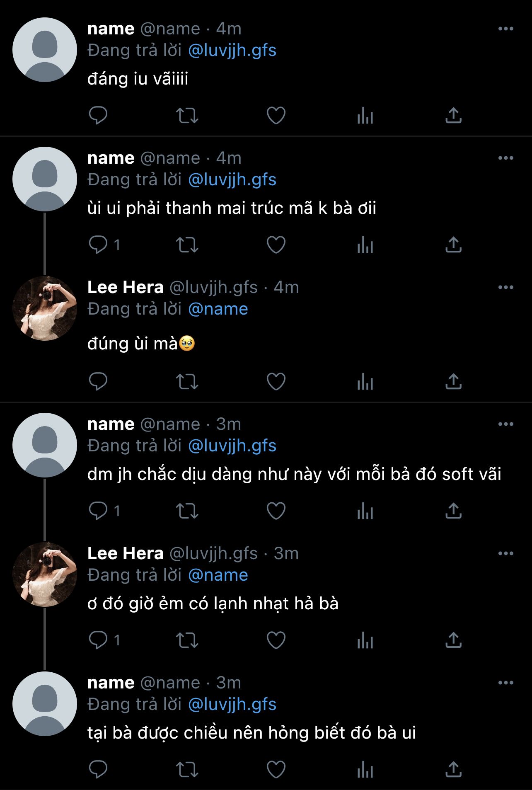The image size is (532, 790).
Task: Open more options on "đúng ùi mà" tweet
Action: 505,287
